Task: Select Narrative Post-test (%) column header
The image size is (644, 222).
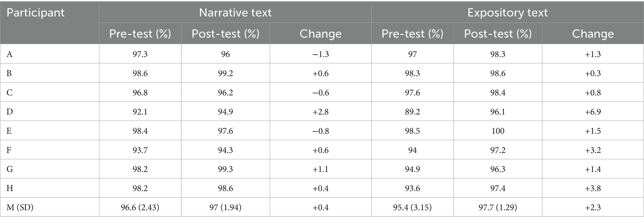Action: 225,34
